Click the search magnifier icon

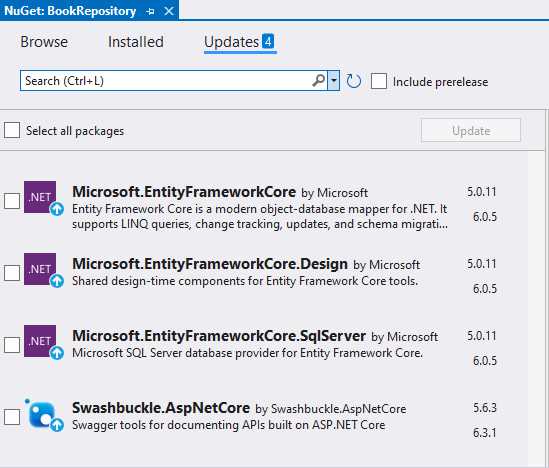(318, 81)
